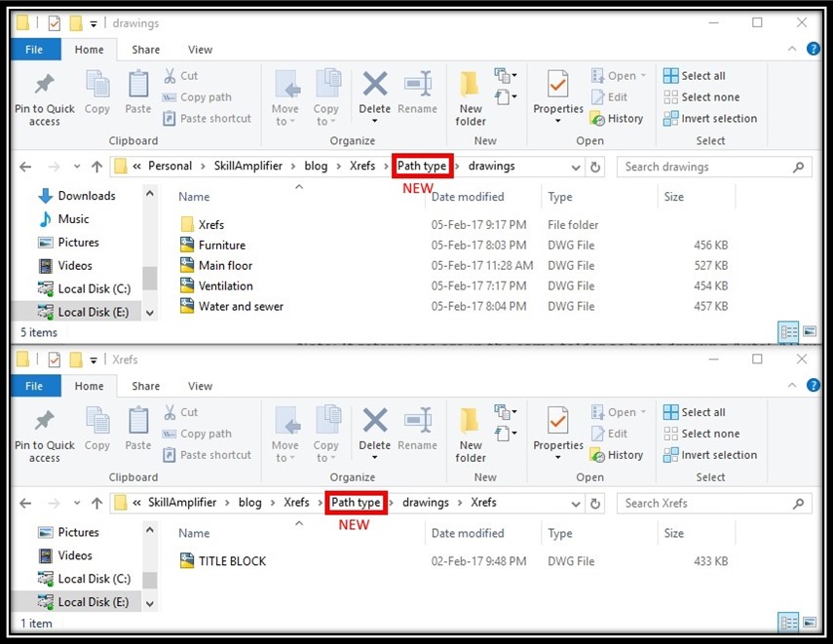Expand address history dropdown in Xrefs window
The width and height of the screenshot is (833, 644).
click(576, 504)
